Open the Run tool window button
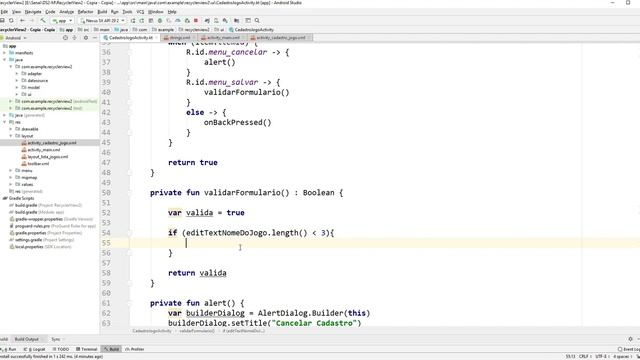The height and width of the screenshot is (360, 640). 9,349
